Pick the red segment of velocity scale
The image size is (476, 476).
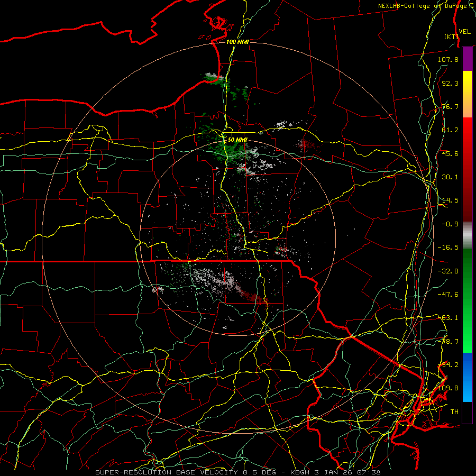pyautogui.click(x=467, y=169)
